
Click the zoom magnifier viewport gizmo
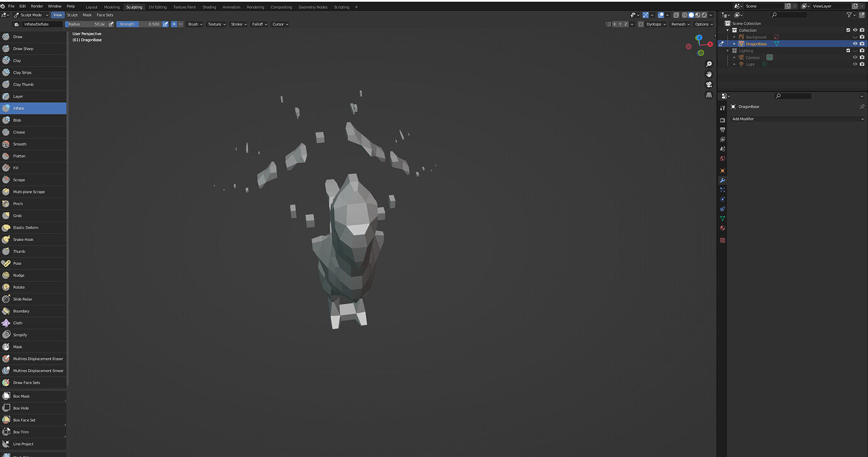tap(709, 64)
